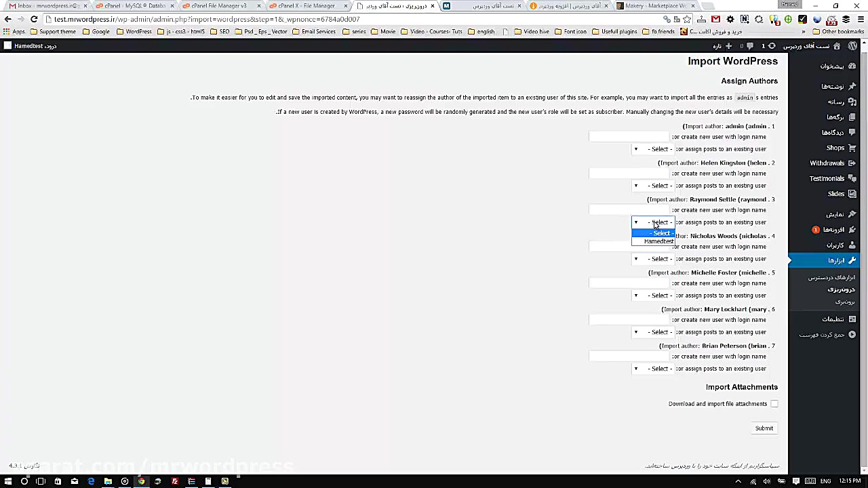
Task: Open the Windows Start button
Action: pos(7,481)
